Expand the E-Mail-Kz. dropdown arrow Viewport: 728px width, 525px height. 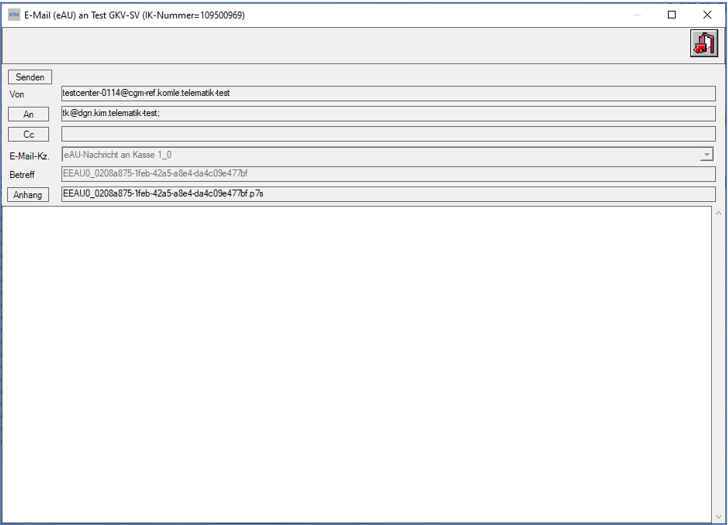coord(706,155)
